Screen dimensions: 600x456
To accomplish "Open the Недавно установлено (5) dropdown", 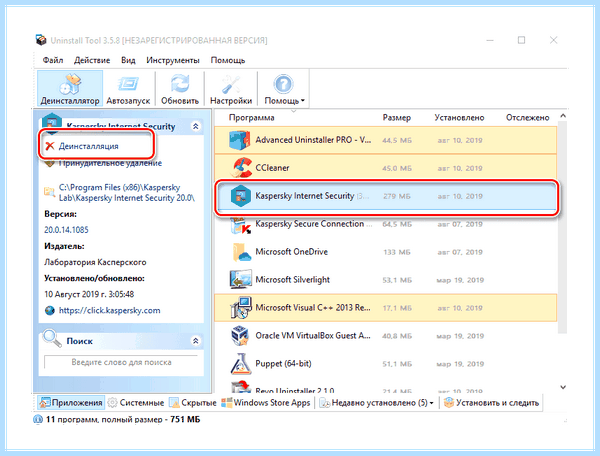I will 377,402.
